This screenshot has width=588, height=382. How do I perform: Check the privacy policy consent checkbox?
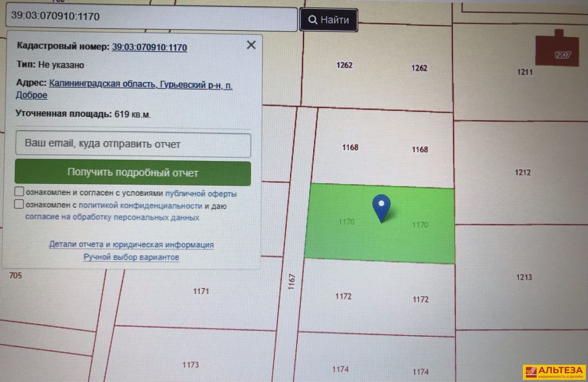[19, 204]
